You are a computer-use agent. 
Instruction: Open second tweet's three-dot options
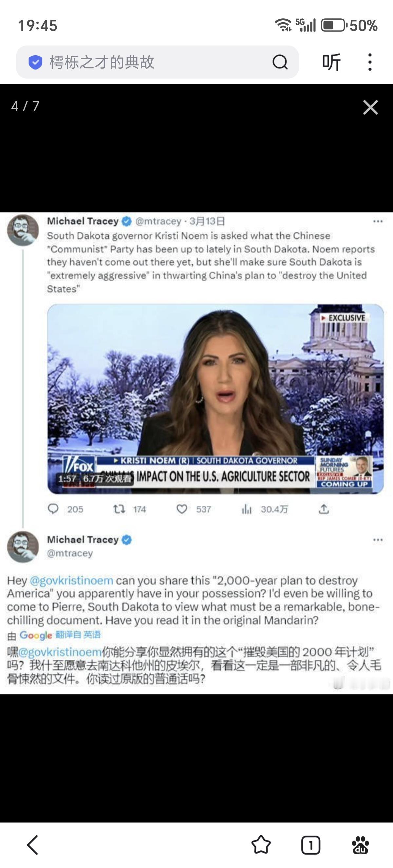click(378, 540)
